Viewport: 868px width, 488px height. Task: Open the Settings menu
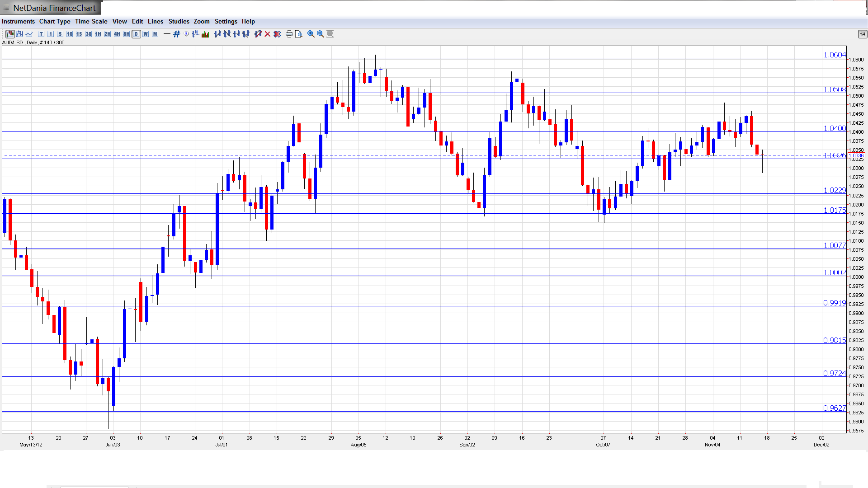pos(226,21)
